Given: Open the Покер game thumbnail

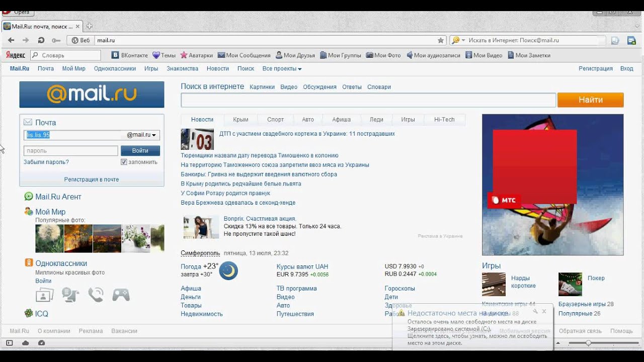Looking at the screenshot, I should coord(570,284).
